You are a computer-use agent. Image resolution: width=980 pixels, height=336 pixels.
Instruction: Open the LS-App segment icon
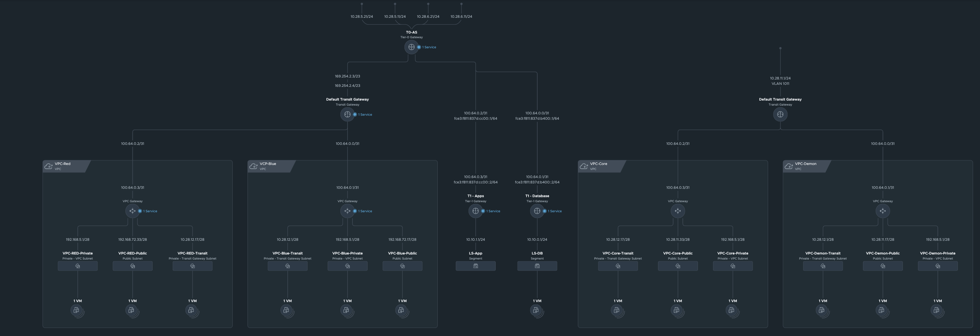pos(476,266)
